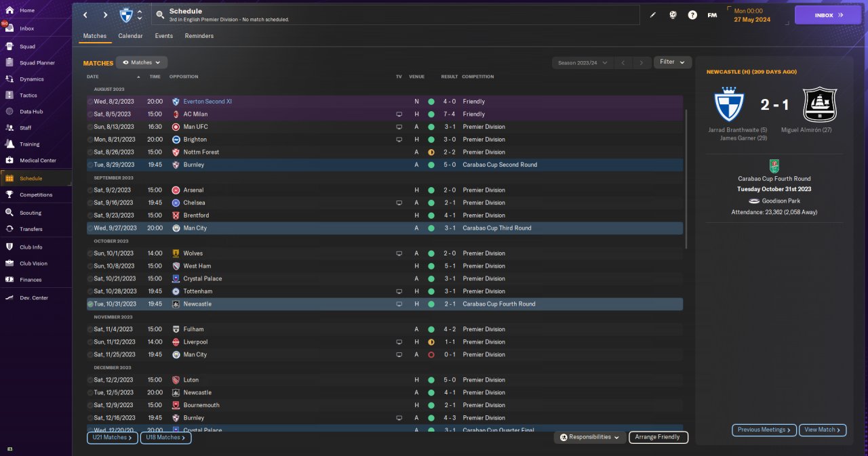Image resolution: width=868 pixels, height=456 pixels.
Task: Open the FM menu
Action: click(x=712, y=15)
